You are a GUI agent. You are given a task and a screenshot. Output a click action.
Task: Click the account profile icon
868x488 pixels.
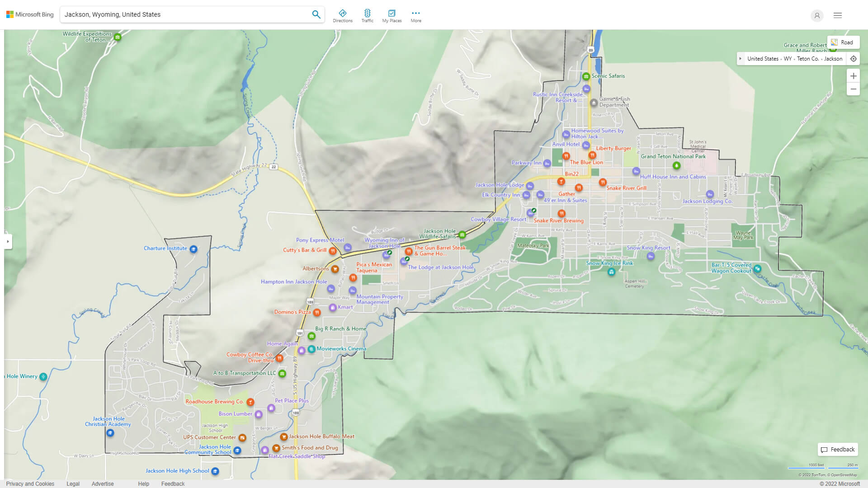point(817,15)
